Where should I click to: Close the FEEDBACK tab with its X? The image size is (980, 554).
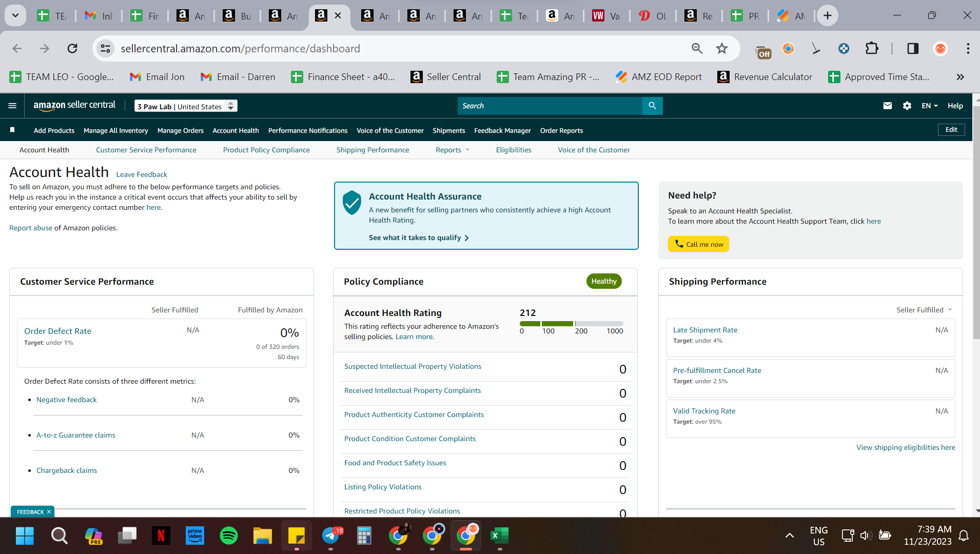point(49,512)
